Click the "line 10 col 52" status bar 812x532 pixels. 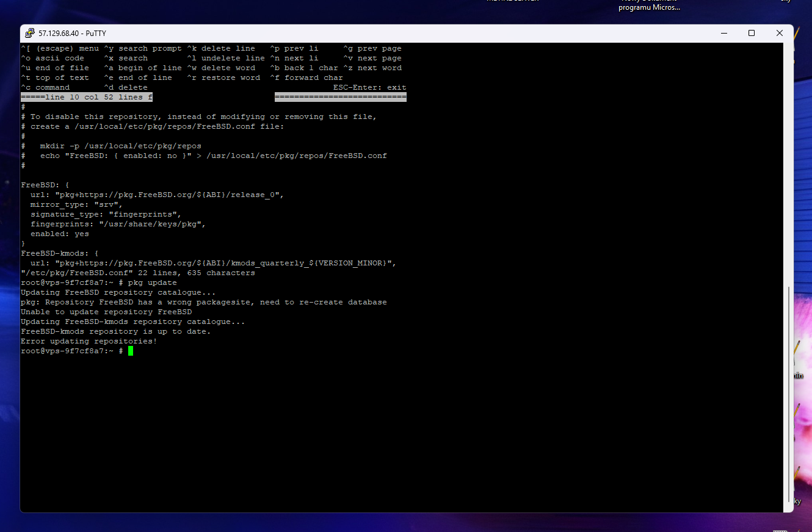tap(86, 97)
